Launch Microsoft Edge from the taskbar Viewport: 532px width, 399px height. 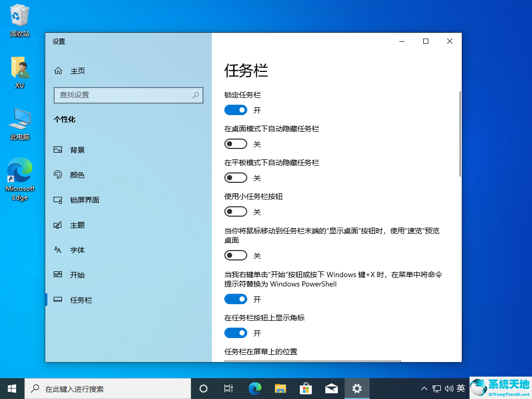click(x=255, y=388)
